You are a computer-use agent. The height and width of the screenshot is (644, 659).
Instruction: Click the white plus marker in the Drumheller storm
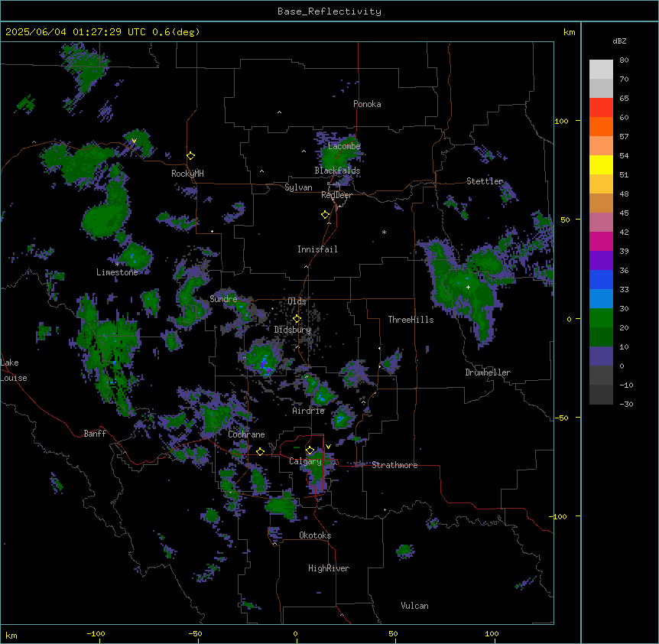pyautogui.click(x=468, y=287)
